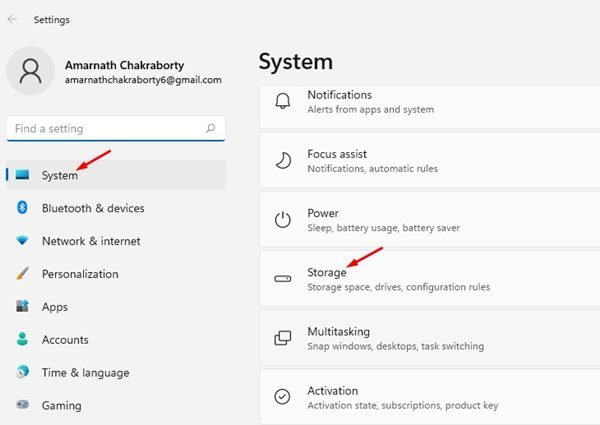
Task: Click the Network & internet Wi-Fi icon
Action: (22, 241)
